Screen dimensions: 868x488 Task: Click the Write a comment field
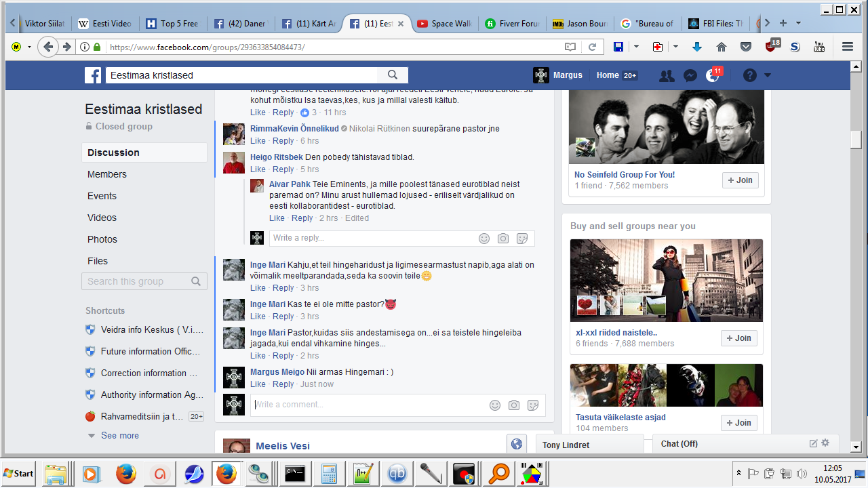tap(366, 405)
